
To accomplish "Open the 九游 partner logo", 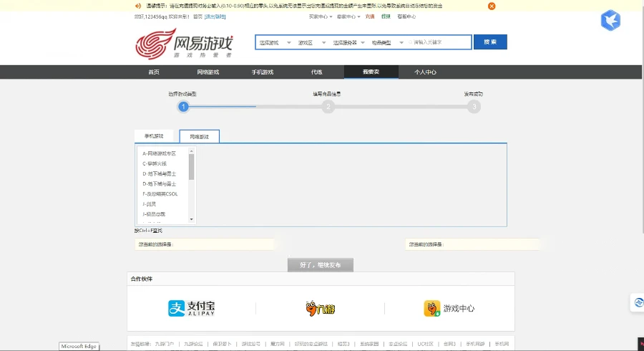I will coord(320,309).
